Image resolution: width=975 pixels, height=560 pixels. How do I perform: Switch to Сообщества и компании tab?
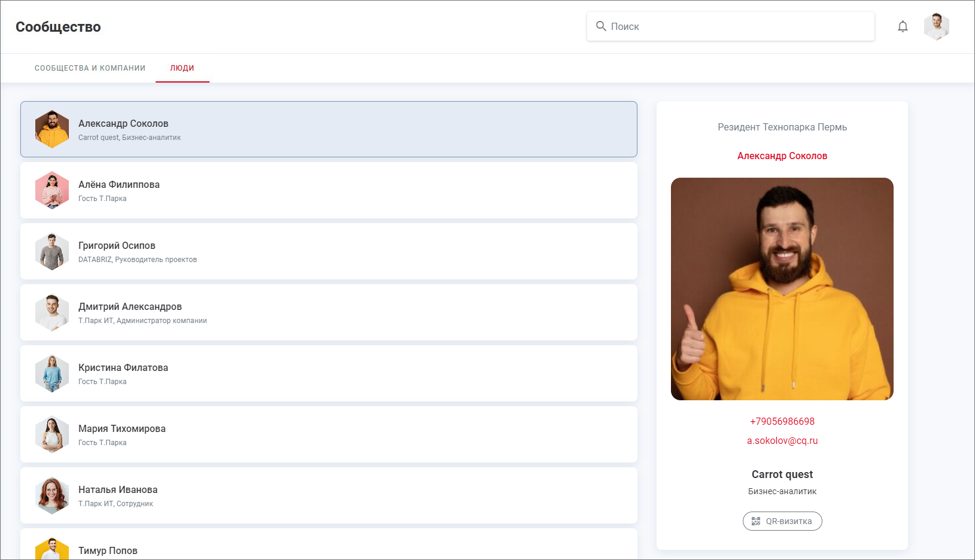coord(90,68)
